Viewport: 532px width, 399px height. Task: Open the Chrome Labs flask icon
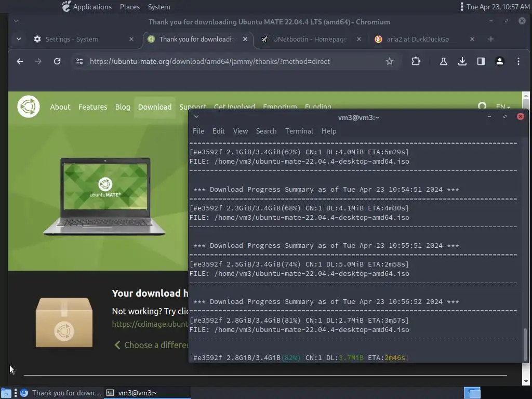tap(444, 61)
